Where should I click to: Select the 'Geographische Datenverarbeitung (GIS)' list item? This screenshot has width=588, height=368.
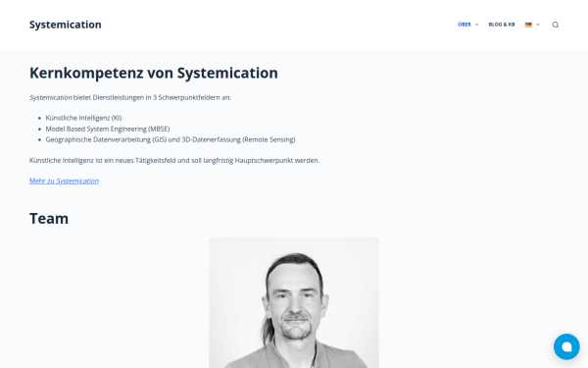(171, 139)
